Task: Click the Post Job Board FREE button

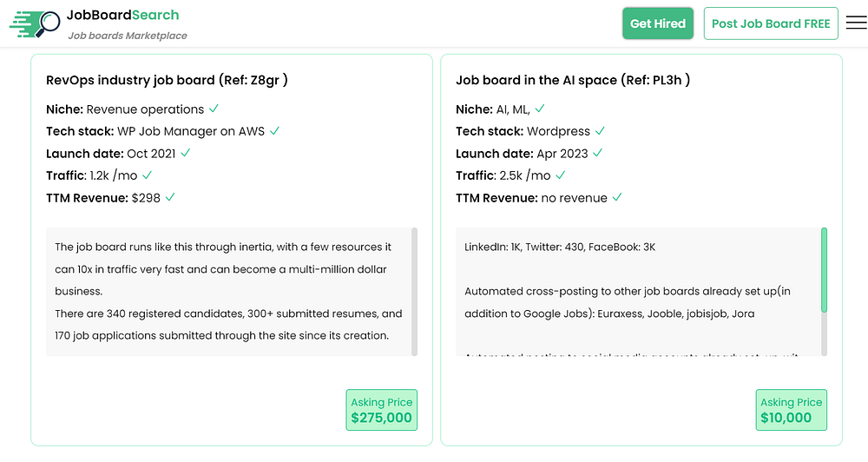Action: pyautogui.click(x=771, y=23)
